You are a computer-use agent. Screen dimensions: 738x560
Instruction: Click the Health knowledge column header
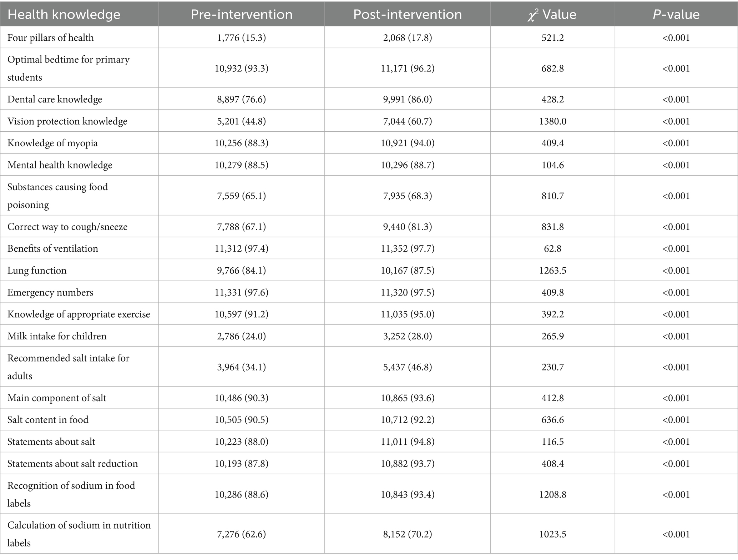click(64, 14)
